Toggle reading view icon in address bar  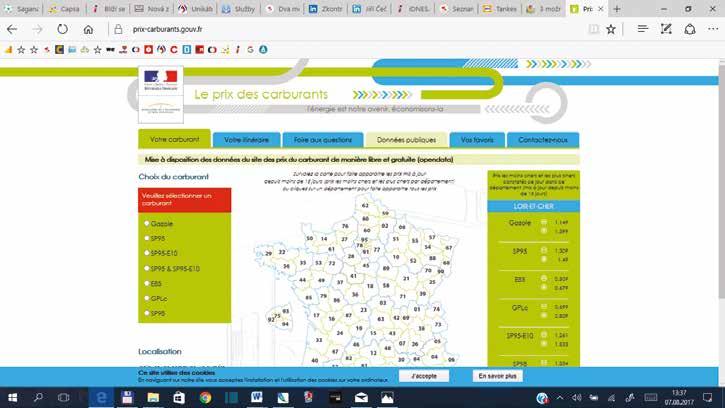(593, 29)
